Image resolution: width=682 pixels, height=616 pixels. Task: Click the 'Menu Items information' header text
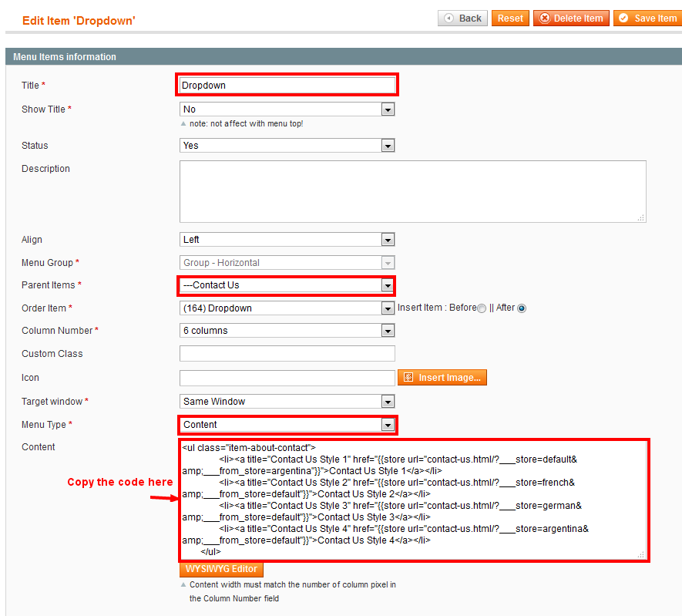pos(65,57)
